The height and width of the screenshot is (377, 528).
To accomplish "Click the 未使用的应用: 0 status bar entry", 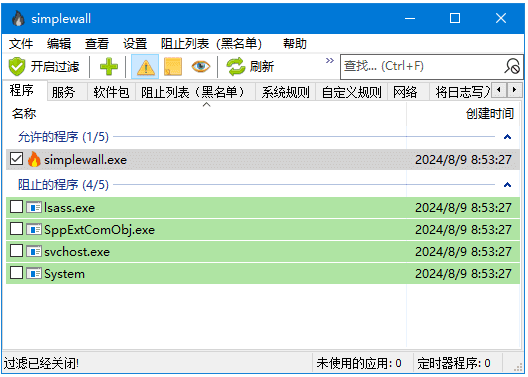I will [359, 364].
